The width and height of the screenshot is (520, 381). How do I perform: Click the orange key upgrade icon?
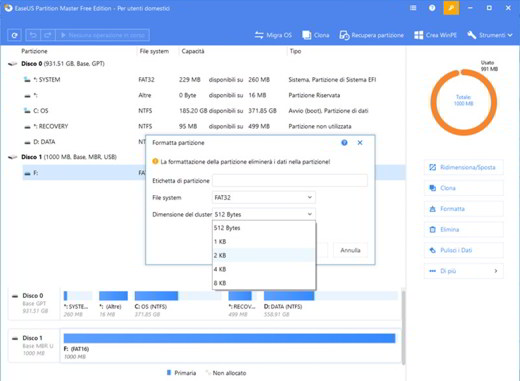tap(451, 8)
